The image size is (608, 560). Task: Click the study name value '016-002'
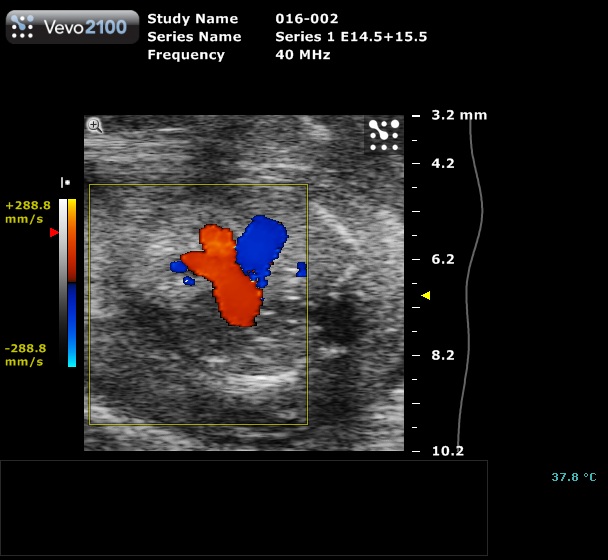coord(307,19)
